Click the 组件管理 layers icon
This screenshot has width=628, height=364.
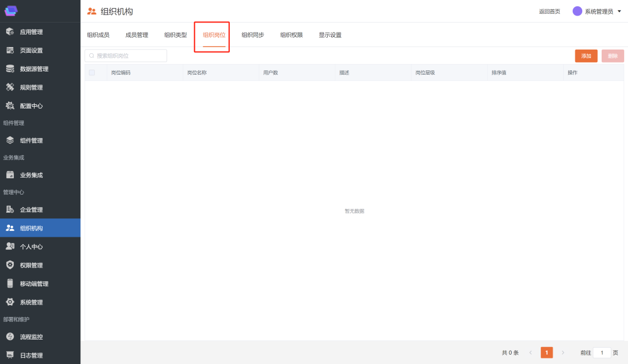point(10,141)
